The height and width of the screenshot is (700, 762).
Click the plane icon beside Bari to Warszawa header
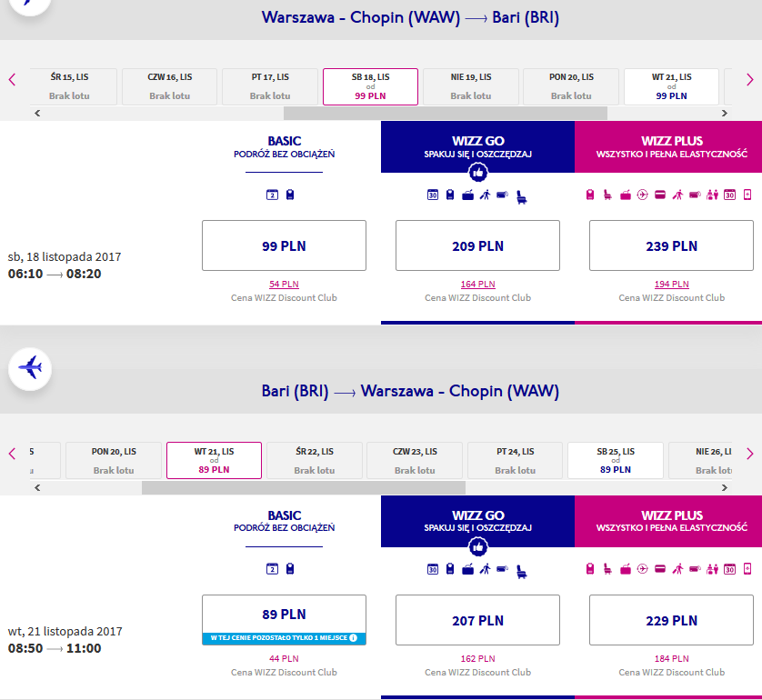[x=30, y=368]
